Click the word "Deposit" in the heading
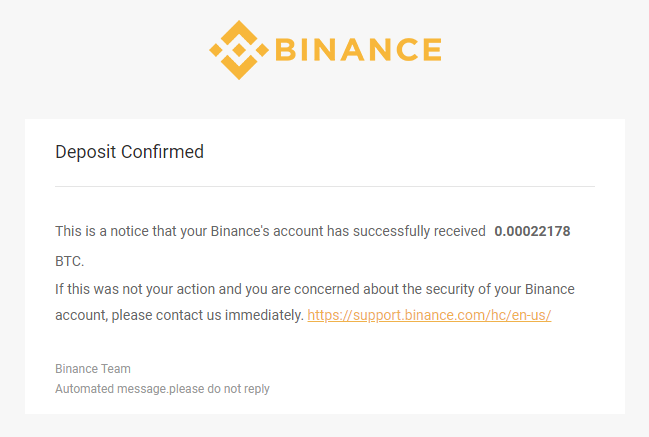Screen dimensions: 649x437 pyautogui.click(x=86, y=152)
